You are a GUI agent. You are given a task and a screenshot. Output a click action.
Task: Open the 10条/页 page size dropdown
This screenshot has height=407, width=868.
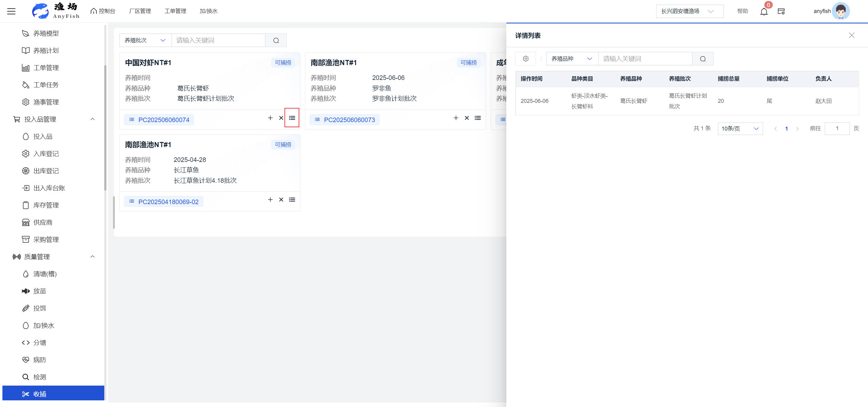[740, 128]
